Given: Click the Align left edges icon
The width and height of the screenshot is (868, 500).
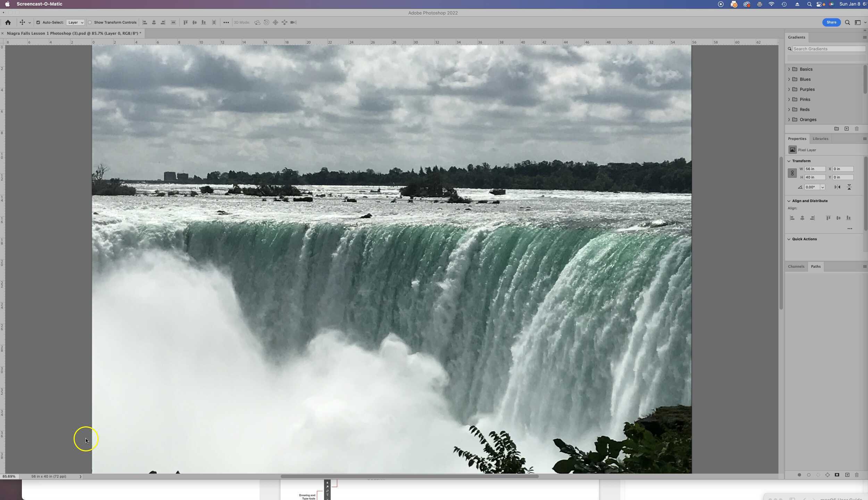Looking at the screenshot, I should pyautogui.click(x=144, y=22).
